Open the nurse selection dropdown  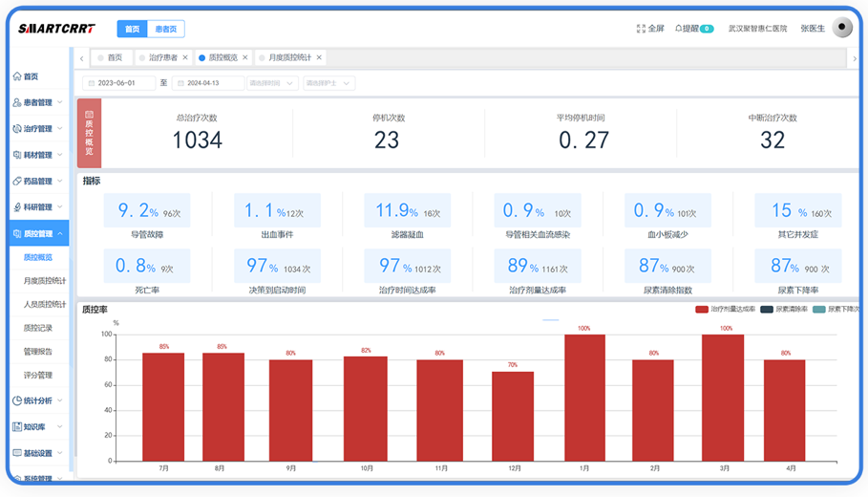(328, 83)
